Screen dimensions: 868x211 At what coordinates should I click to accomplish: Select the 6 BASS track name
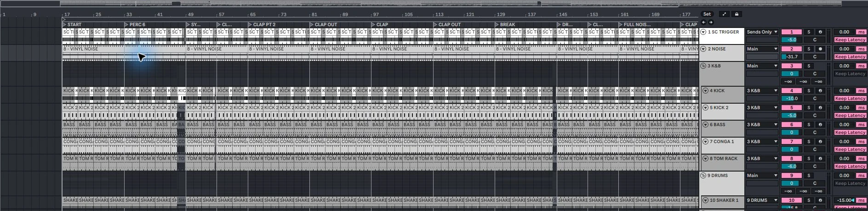point(717,125)
